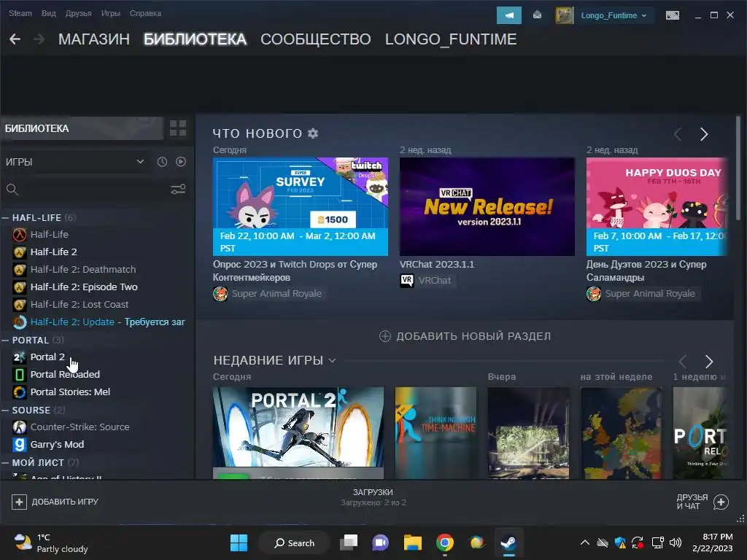
Task: Select Half-Life 2 in the list
Action: [54, 252]
